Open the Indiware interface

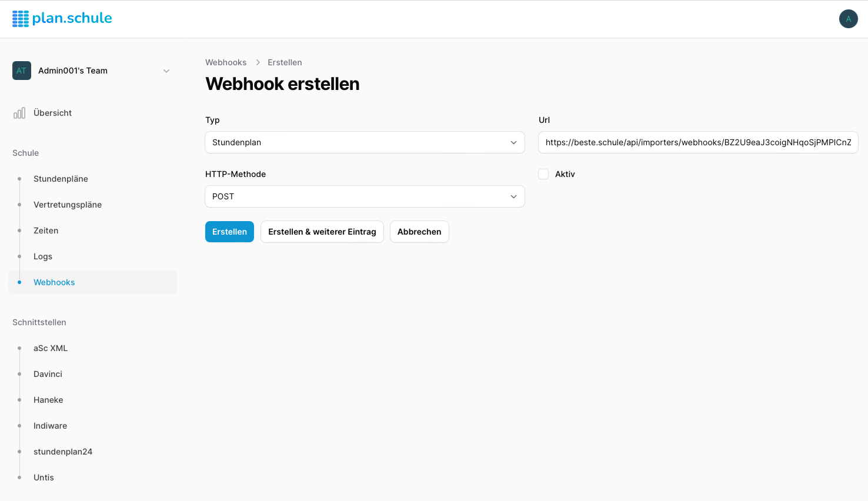pyautogui.click(x=92, y=426)
